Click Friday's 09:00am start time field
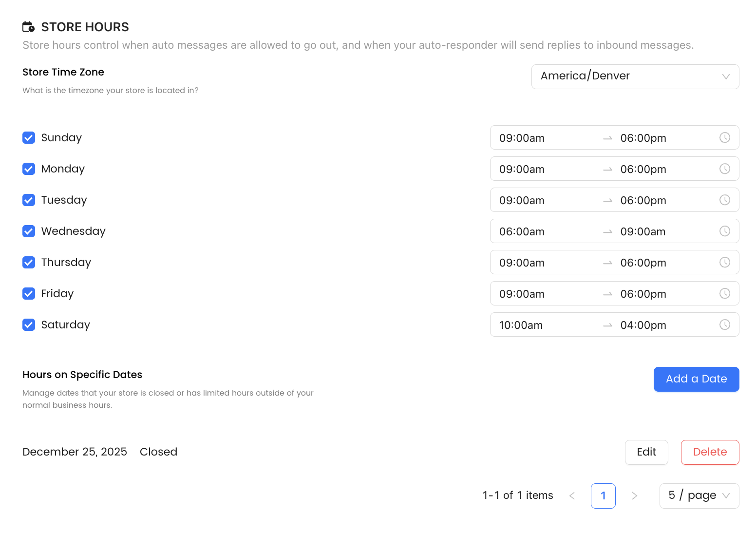756x533 pixels. pos(522,293)
